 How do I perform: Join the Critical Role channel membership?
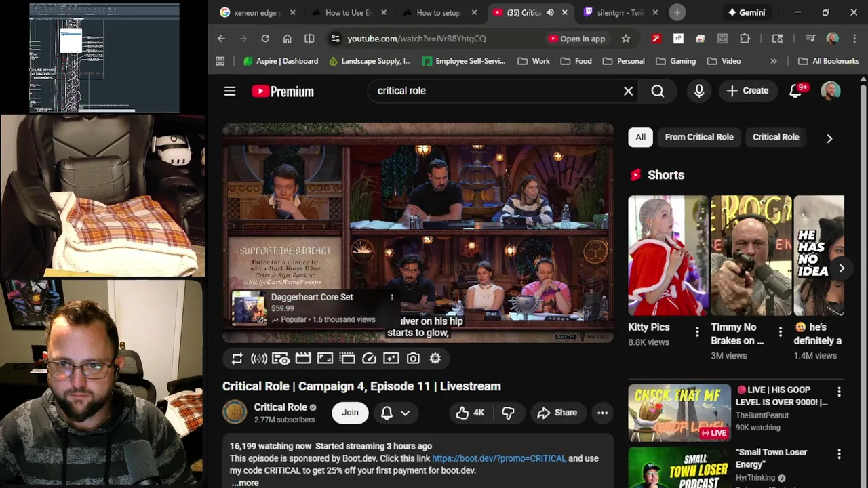click(x=350, y=413)
